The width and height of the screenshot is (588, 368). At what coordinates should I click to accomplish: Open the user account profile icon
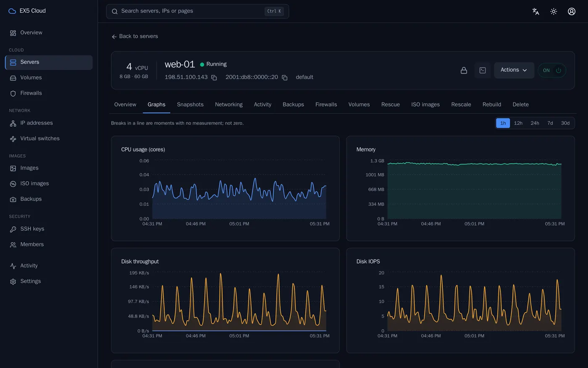coord(572,11)
